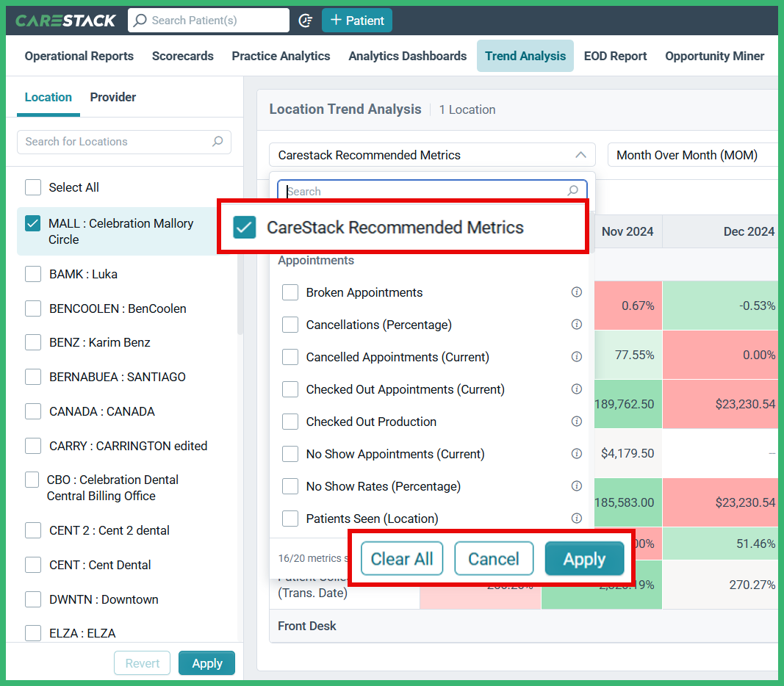
Task: View the info icon for Cancellations (Percentage)
Action: (577, 325)
